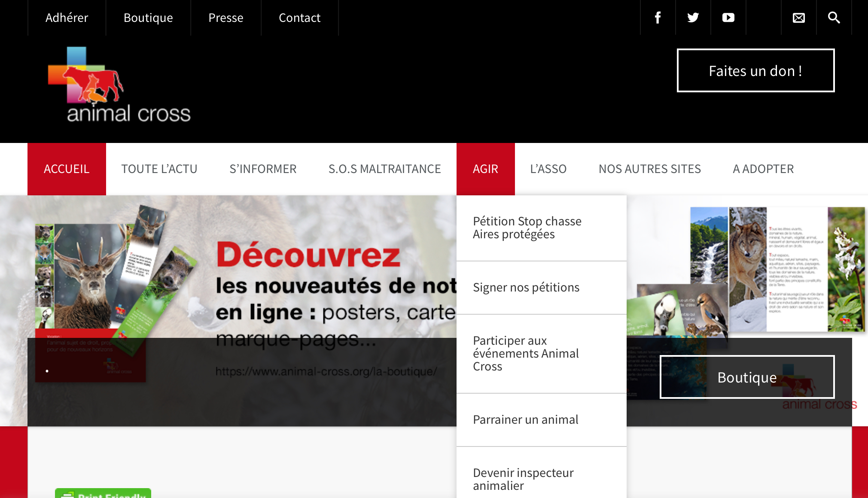Open the A ADOPTER menu
This screenshot has width=868, height=498.
click(x=763, y=169)
